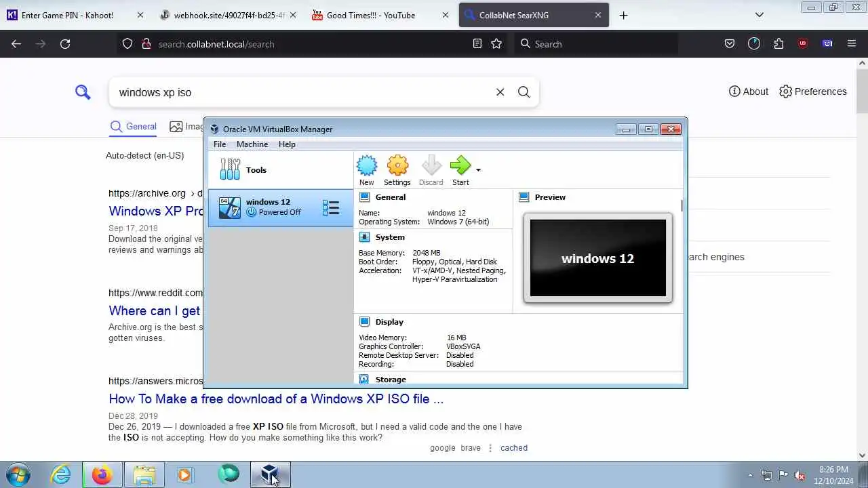Select the General search category tab
Viewport: 868px width, 488px height.
point(134,126)
